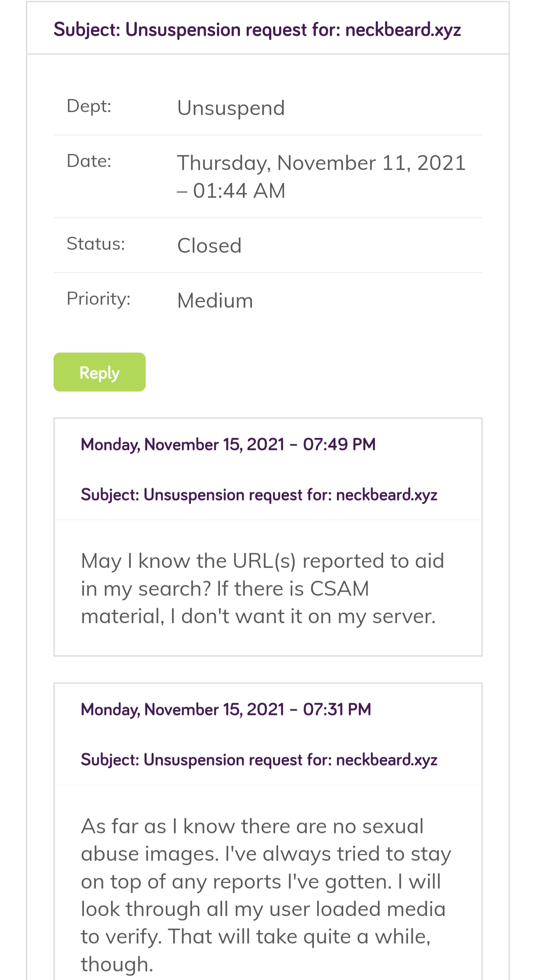Click the word CSAM in the reply
Viewport: 535px width, 980px height.
[x=339, y=588]
